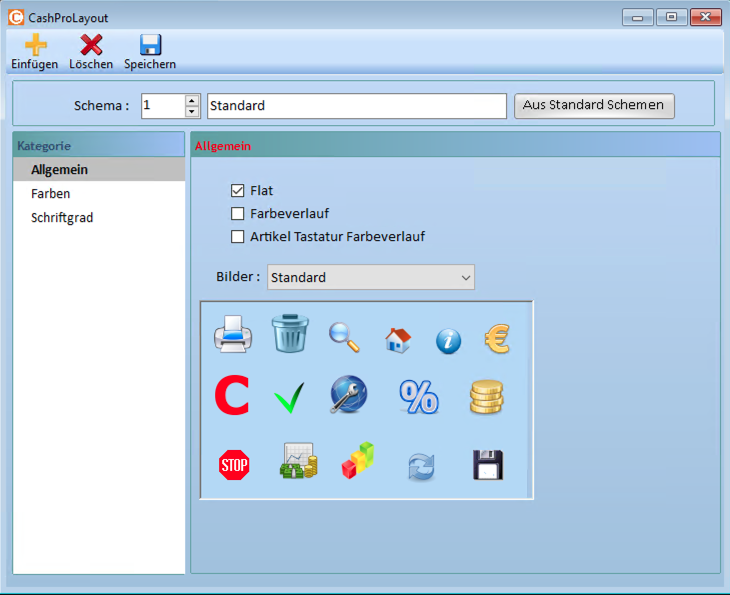Enable Artikel Tastatur Farbeverlauf checkbox
730x595 pixels.
238,237
